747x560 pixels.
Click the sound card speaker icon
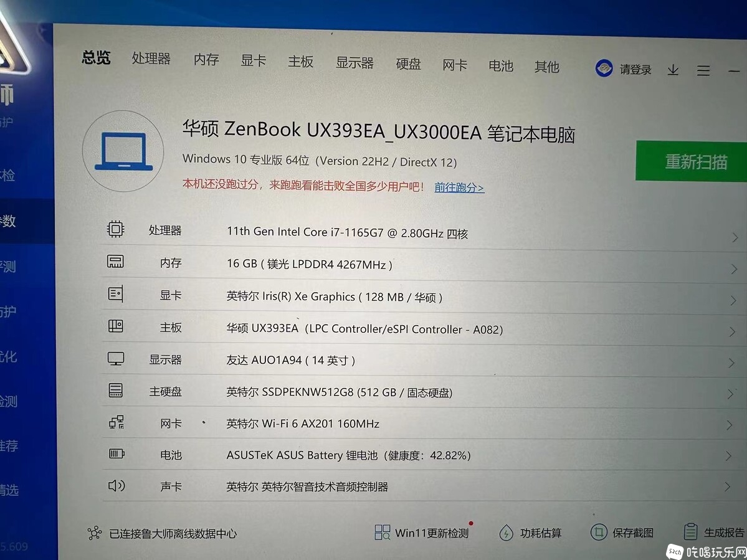coord(117,486)
